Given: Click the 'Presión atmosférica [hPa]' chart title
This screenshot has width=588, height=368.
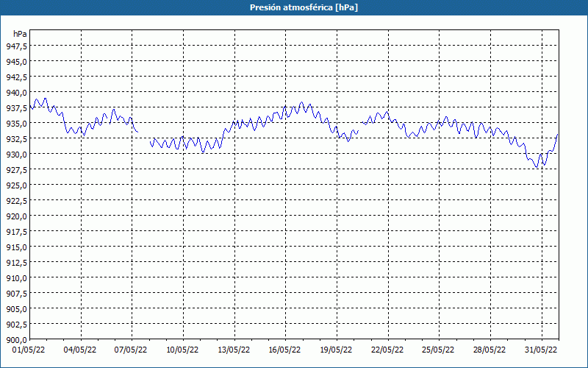Looking at the screenshot, I should (x=304, y=7).
